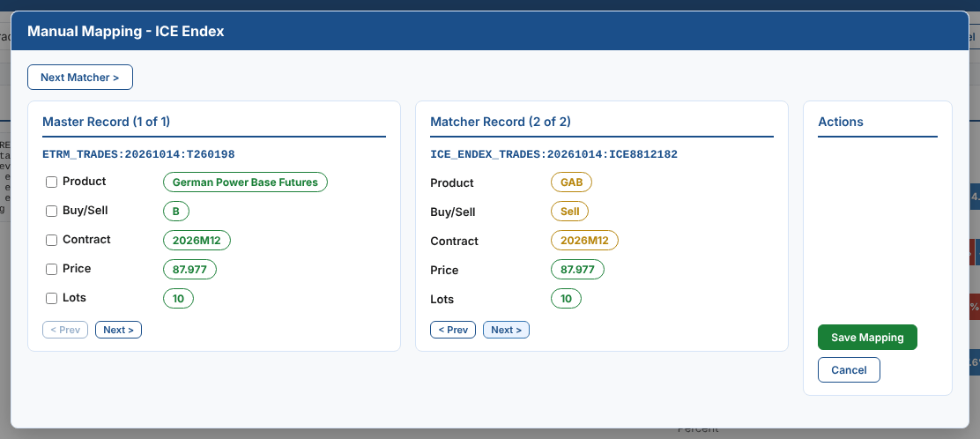Click the master Contract value 2026M12
This screenshot has width=980, height=439.
click(197, 240)
